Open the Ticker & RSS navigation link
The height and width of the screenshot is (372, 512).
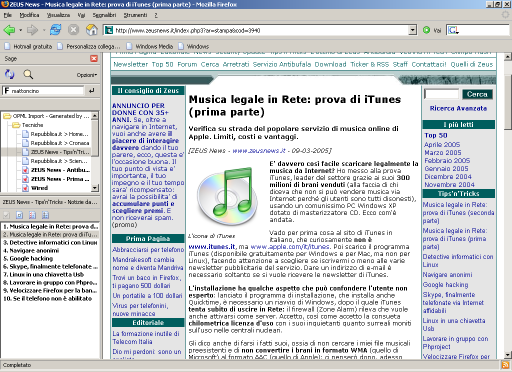tap(369, 64)
